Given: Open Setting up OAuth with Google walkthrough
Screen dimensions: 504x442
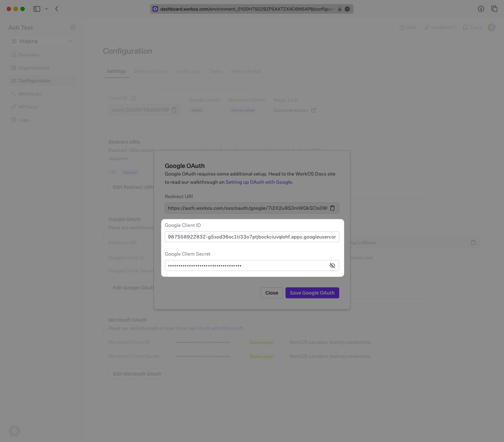Looking at the screenshot, I should coord(258,182).
